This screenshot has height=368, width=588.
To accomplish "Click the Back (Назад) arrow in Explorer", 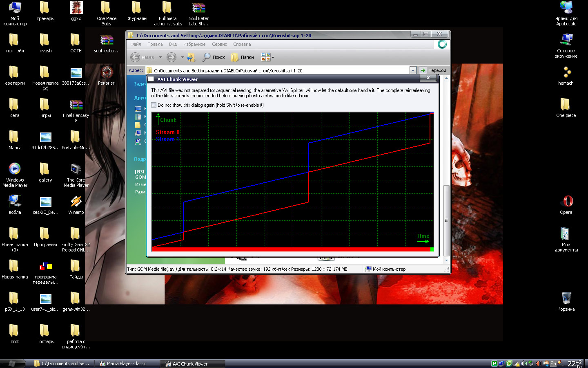I will (x=143, y=57).
